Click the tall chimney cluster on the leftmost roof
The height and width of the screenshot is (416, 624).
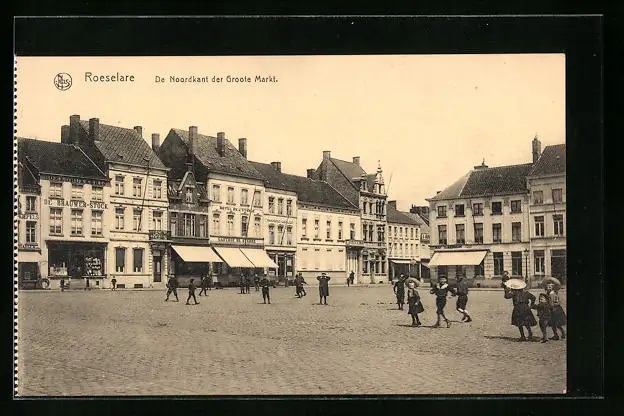[x=80, y=128]
